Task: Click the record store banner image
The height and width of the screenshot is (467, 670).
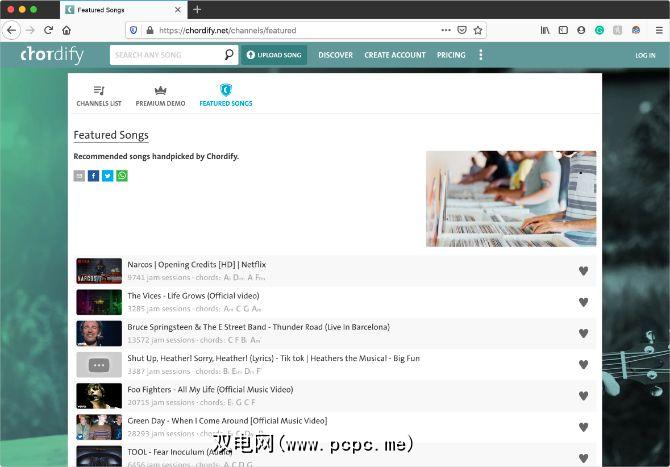Action: (x=511, y=199)
